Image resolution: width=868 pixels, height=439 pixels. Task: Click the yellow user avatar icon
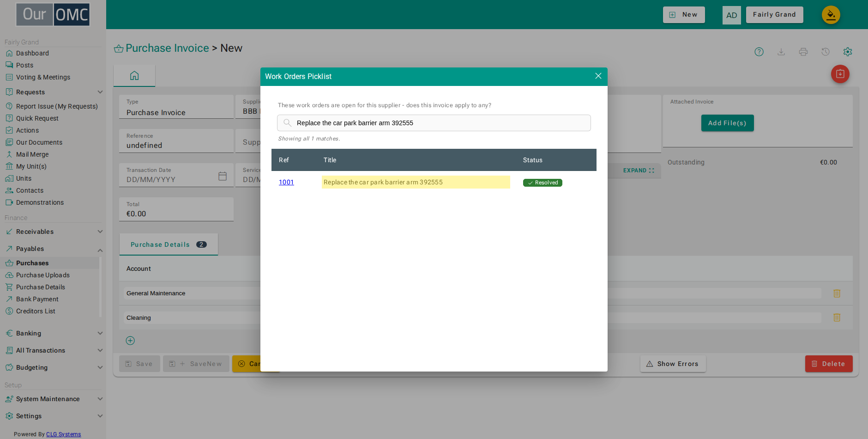click(x=831, y=15)
